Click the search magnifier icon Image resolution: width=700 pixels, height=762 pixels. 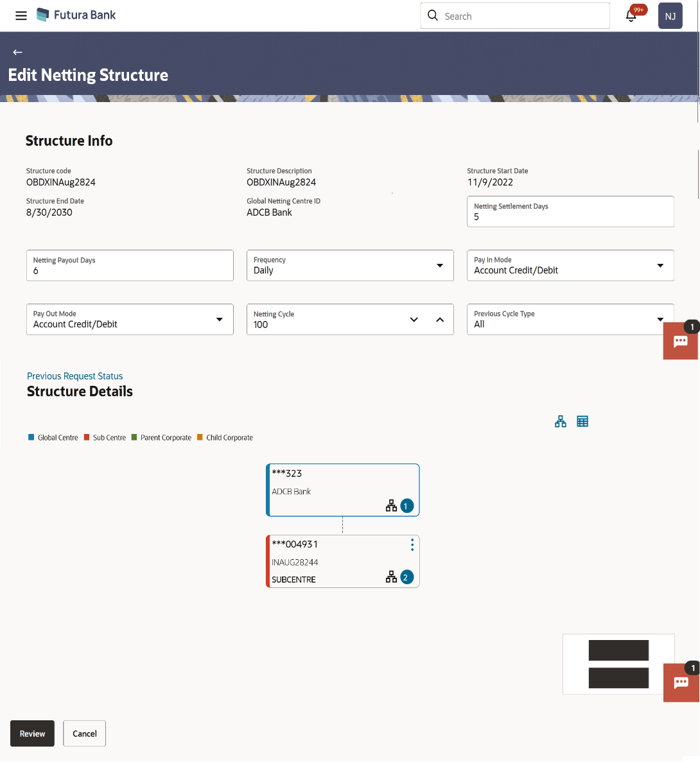click(x=433, y=15)
